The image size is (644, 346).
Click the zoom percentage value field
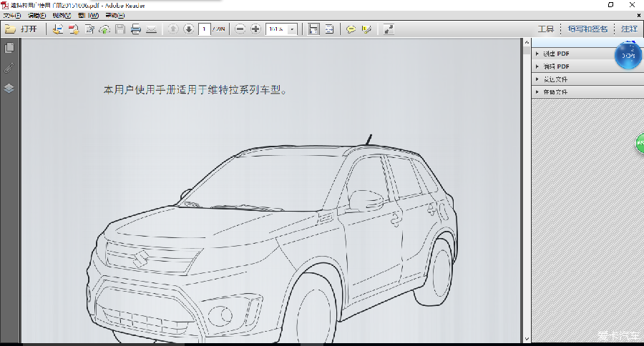click(276, 29)
